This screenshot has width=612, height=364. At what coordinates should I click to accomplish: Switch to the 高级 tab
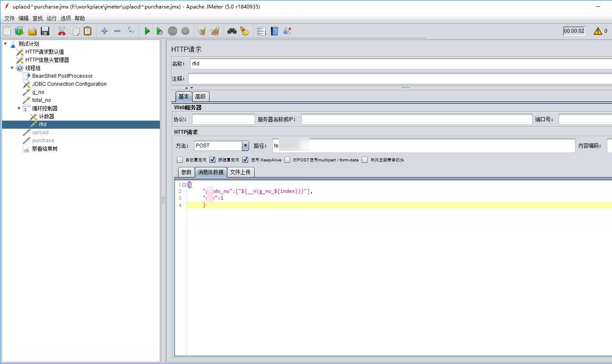tap(201, 96)
